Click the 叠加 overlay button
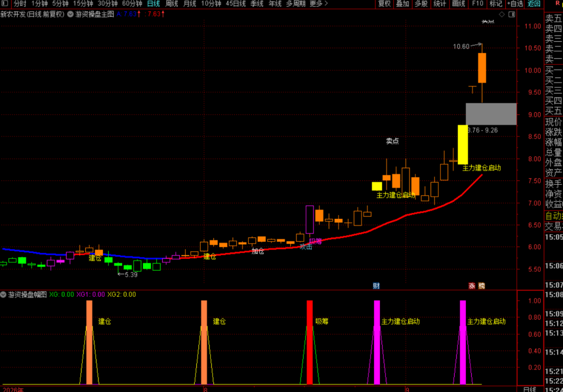Viewport: 563px width, 392px height. 402,4
